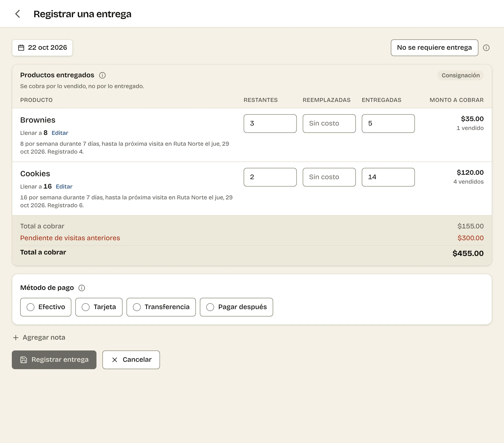Focus the Brownies Reemplazadas field
This screenshot has height=443, width=504.
click(x=329, y=124)
